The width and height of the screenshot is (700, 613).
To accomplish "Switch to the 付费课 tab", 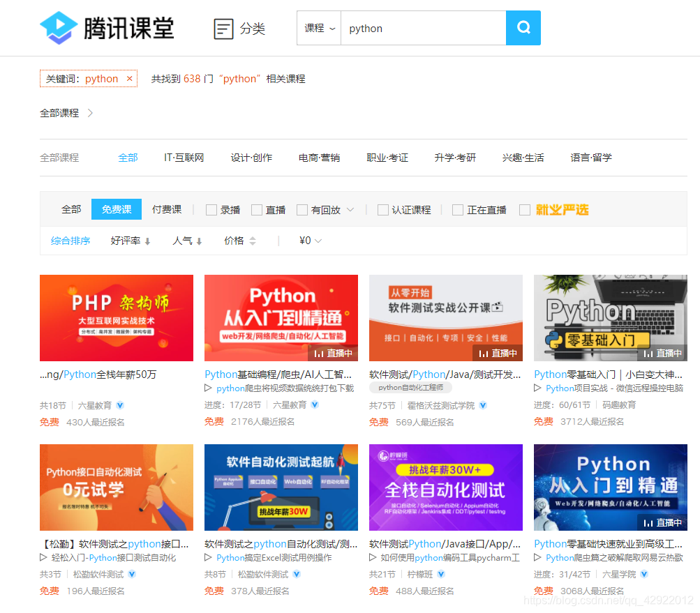I will click(x=167, y=209).
